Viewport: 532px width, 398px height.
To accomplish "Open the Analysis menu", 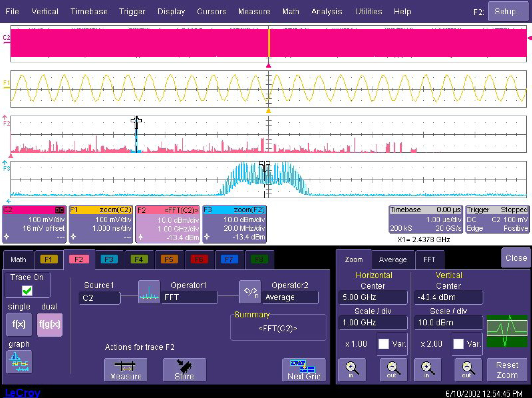I will point(327,12).
